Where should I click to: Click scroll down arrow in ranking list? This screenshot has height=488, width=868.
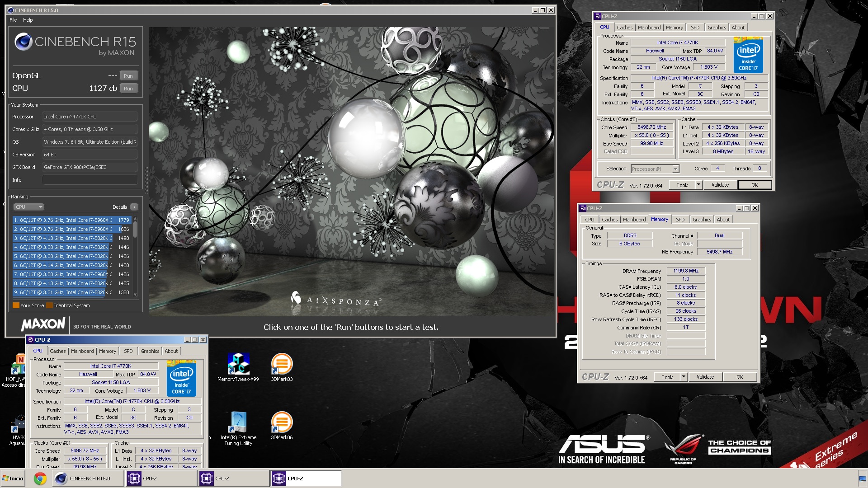click(x=135, y=295)
